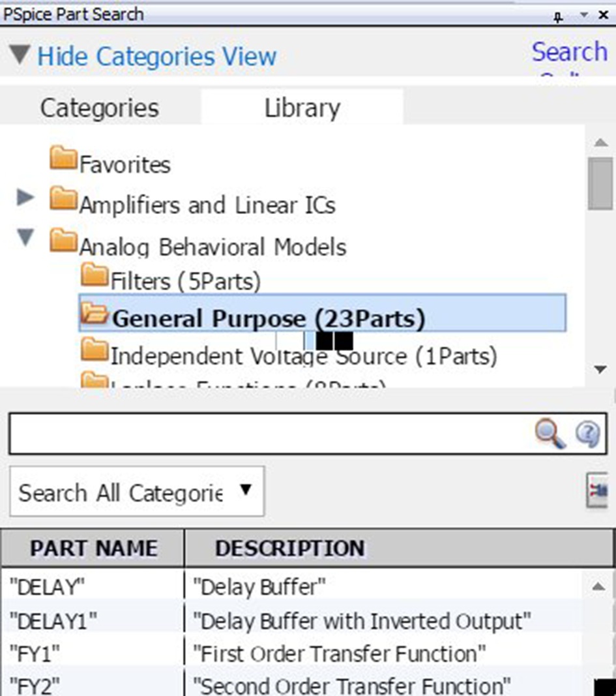Select General Purpose (23Parts) tree item

(x=268, y=318)
